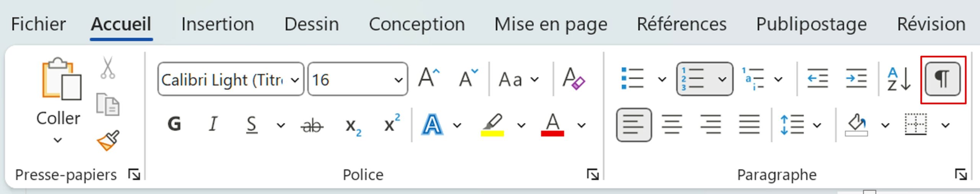Image resolution: width=980 pixels, height=194 pixels.
Task: Select the Format Painter brush
Action: [x=108, y=140]
